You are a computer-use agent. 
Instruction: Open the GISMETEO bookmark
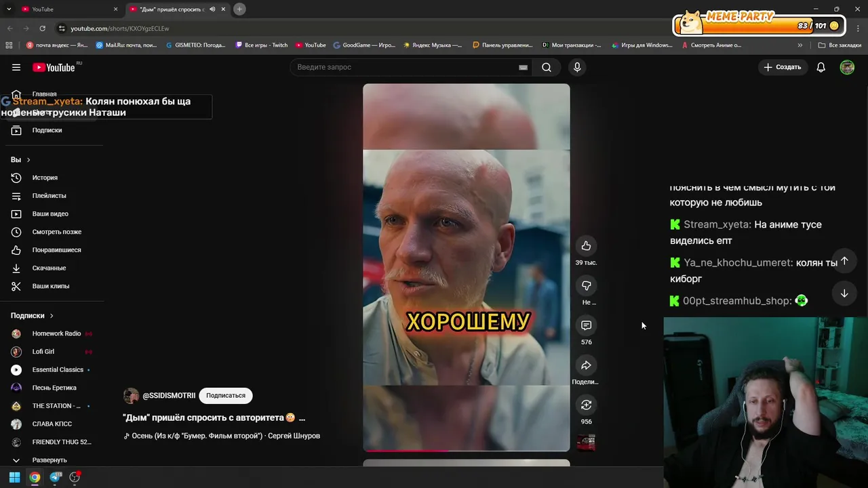[x=196, y=45]
